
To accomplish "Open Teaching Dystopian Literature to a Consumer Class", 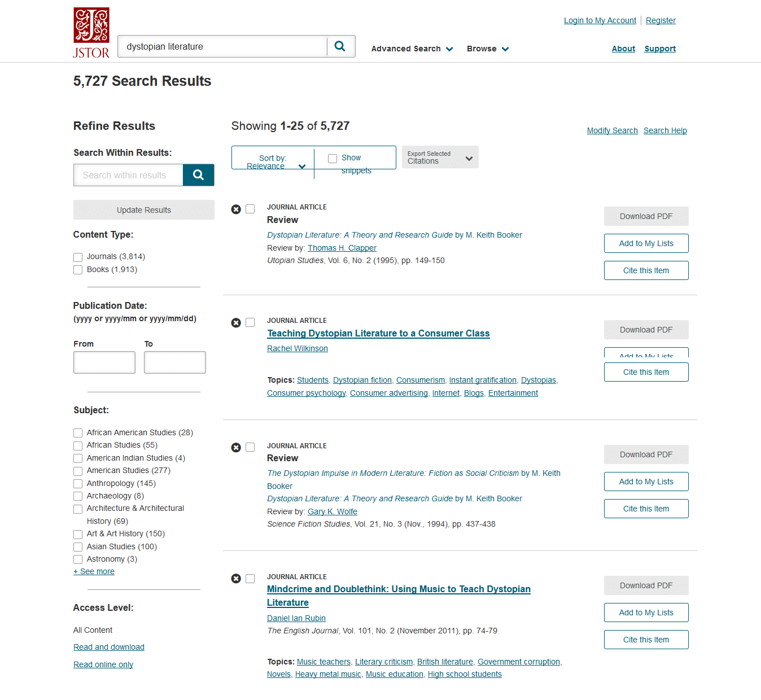I will click(378, 334).
